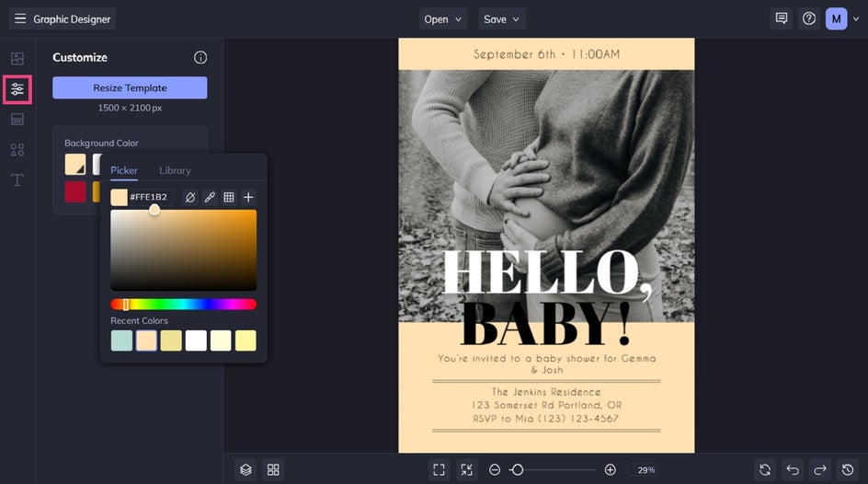Switch to the Library tab
The width and height of the screenshot is (868, 484).
point(175,170)
